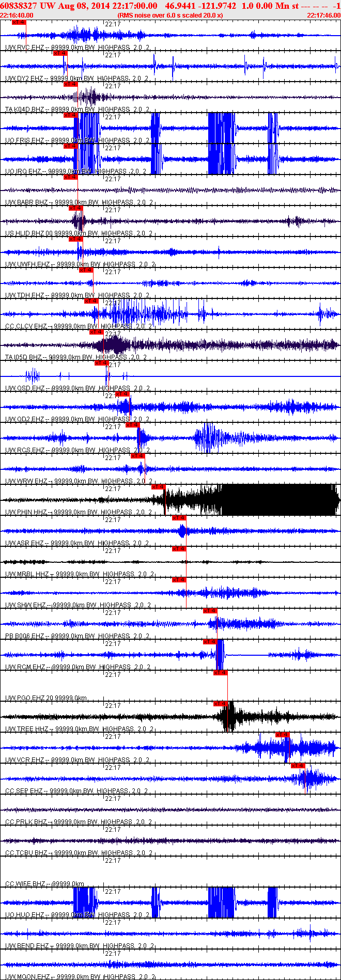Click the CC.PRLK.BHZ station label
341x980 pixels.
(x=26, y=822)
